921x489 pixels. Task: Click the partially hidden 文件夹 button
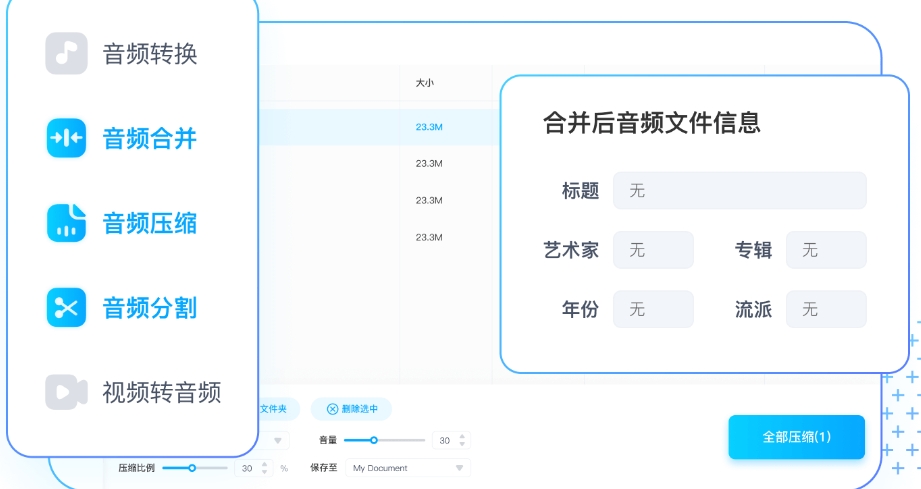pyautogui.click(x=278, y=409)
